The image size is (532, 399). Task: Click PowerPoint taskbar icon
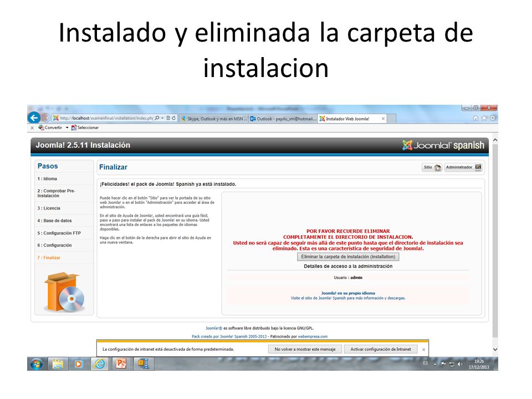(x=121, y=364)
